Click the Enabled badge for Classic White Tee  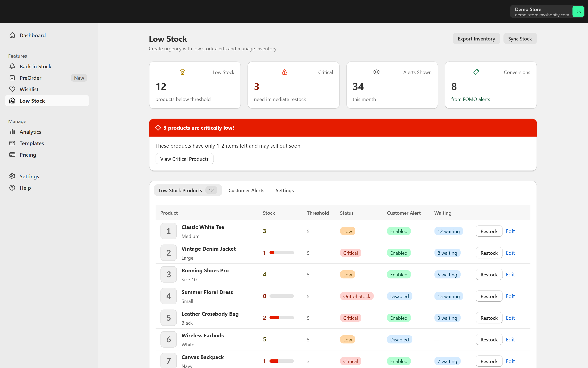[x=399, y=231]
